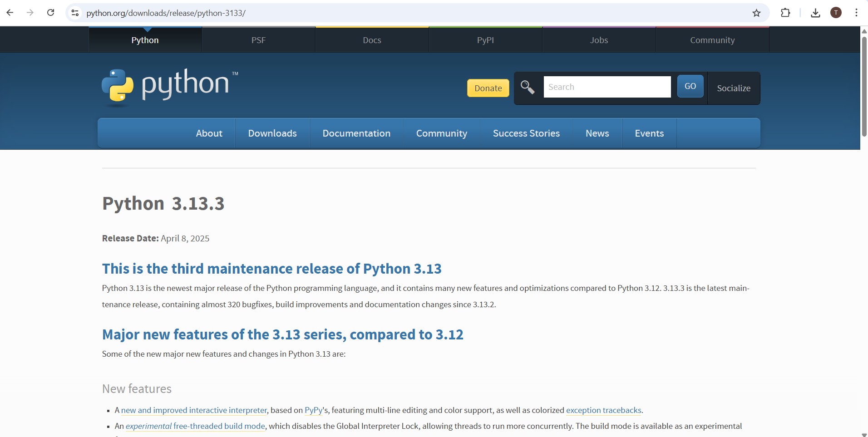
Task: Click 'This is the third maintenance release' heading
Action: 272,269
